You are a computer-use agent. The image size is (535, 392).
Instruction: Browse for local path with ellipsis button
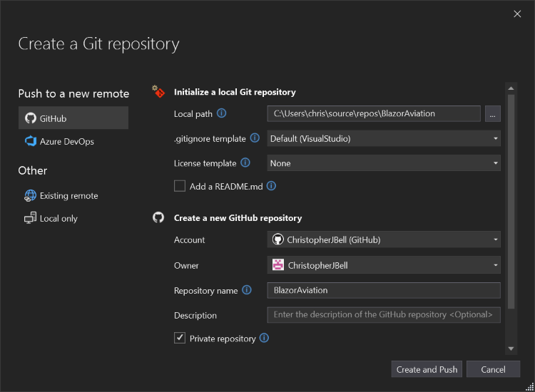pos(492,113)
